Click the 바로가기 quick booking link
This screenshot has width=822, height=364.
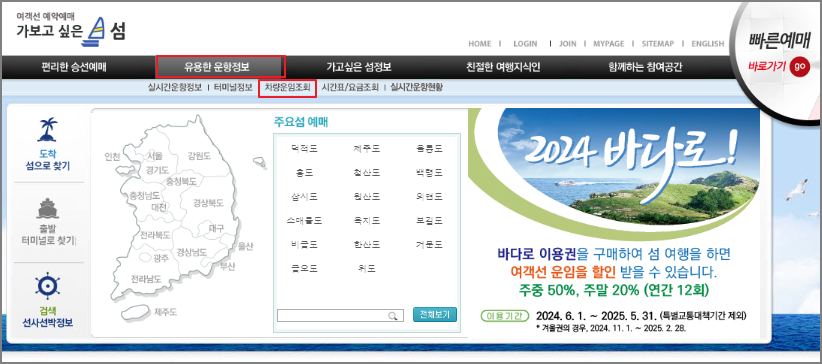click(x=768, y=67)
